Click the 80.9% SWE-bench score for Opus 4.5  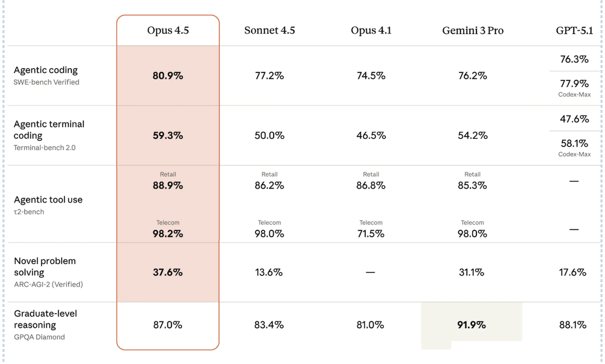(x=168, y=76)
